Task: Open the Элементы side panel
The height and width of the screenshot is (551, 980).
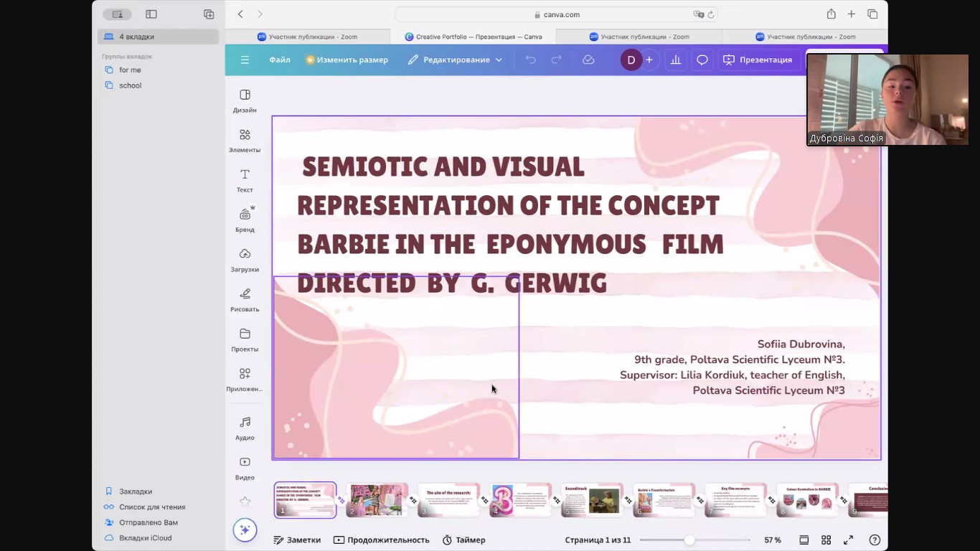Action: 245,141
